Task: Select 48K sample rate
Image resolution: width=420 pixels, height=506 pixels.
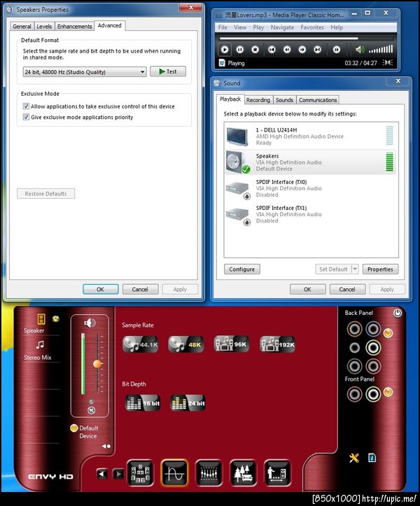Action: pyautogui.click(x=186, y=344)
